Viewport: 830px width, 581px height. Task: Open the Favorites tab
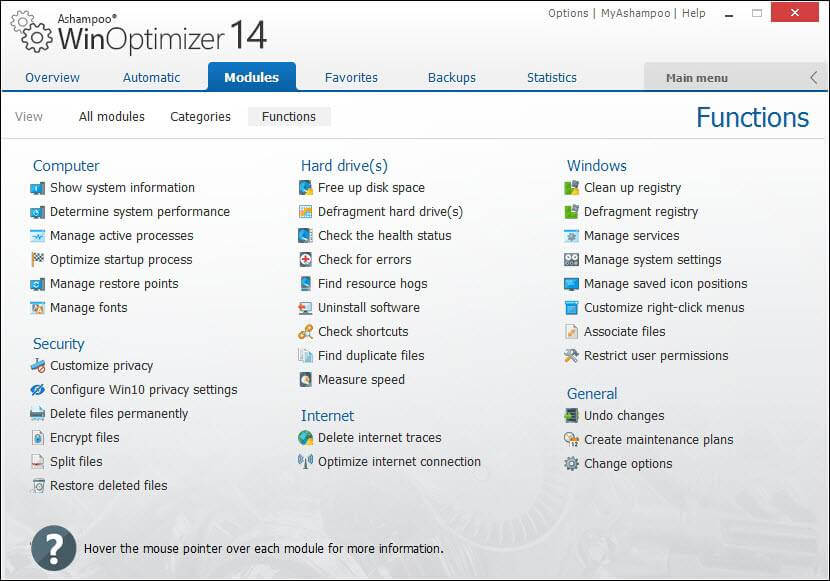(351, 78)
